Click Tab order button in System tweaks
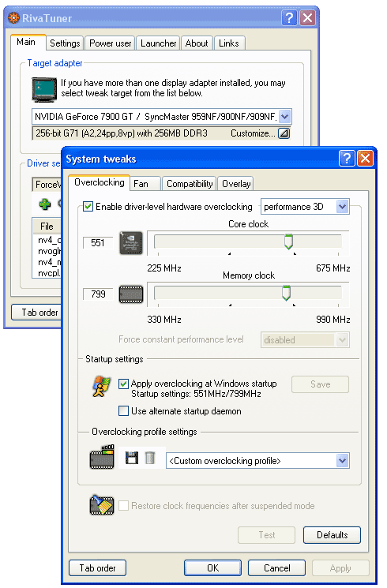 [98, 567]
